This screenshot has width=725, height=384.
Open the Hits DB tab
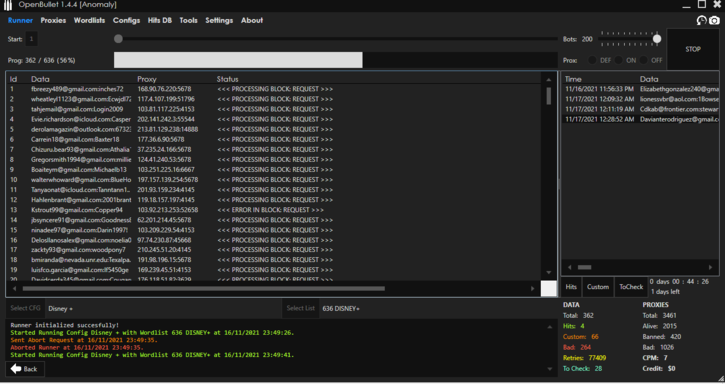(160, 20)
